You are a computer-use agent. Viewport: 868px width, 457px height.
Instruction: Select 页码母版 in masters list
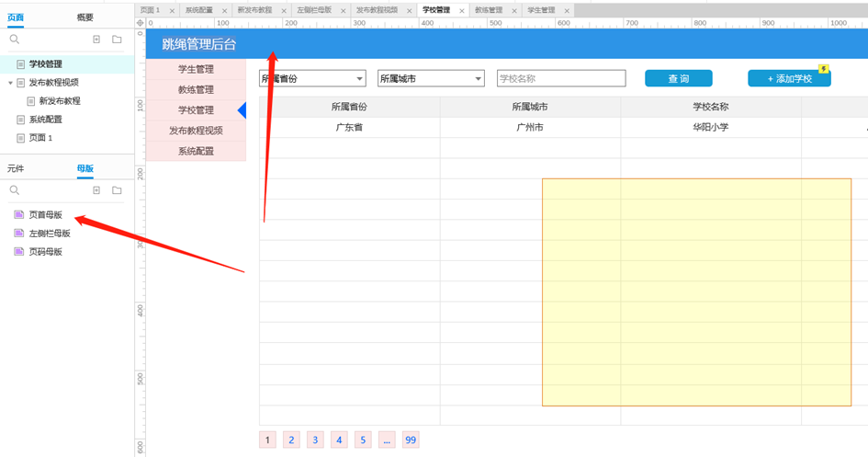tap(45, 252)
